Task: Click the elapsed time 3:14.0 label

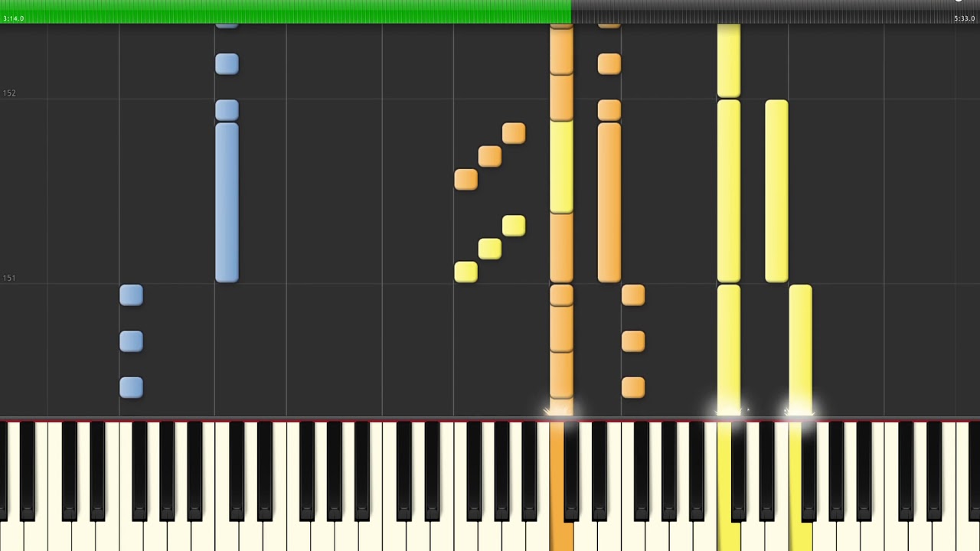Action: click(x=14, y=18)
